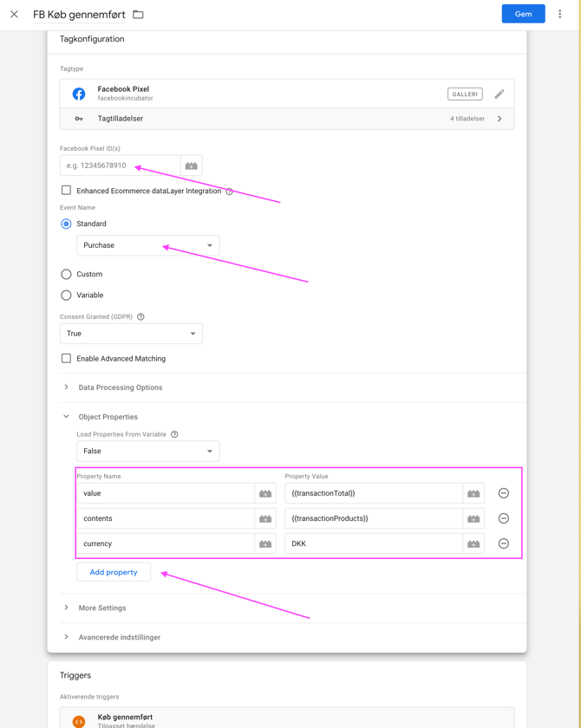Click the pencil edit icon for tag type

(x=499, y=94)
